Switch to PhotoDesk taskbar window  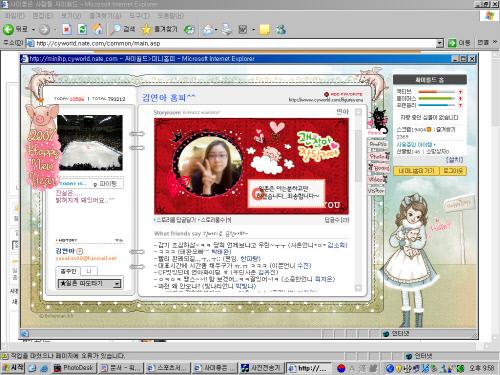74,368
